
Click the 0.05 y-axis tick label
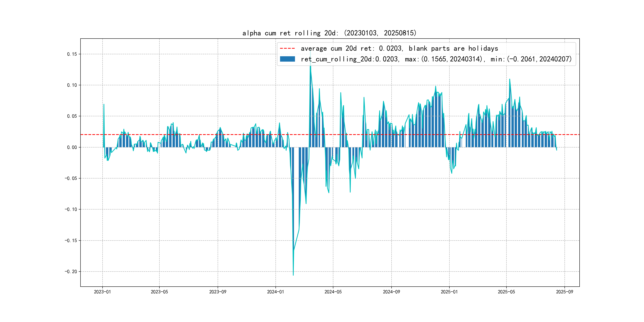[x=72, y=116]
